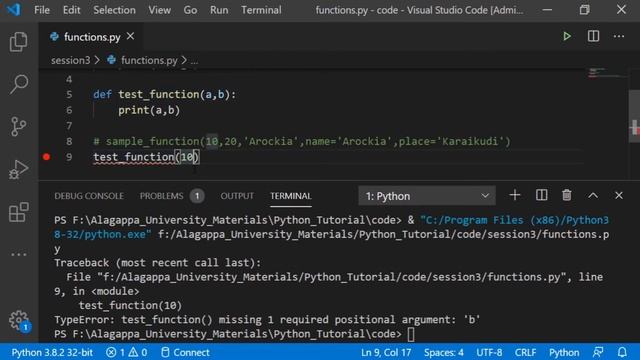
Task: Click the editor vertical scrollbar
Action: point(634,116)
